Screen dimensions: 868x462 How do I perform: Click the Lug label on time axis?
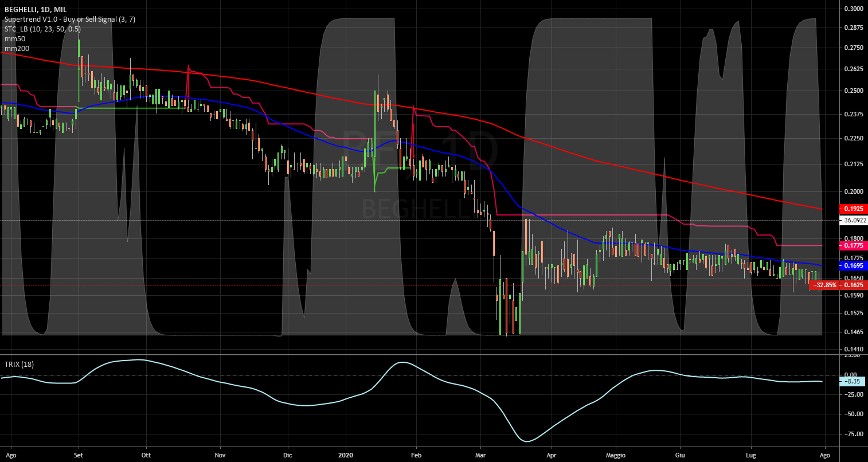[x=750, y=455]
